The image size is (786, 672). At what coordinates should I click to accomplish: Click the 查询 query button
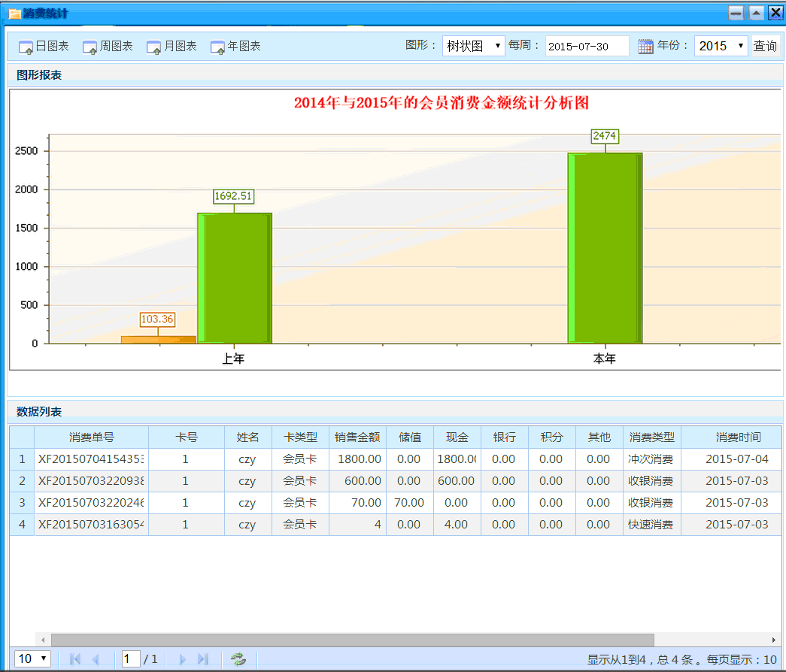[765, 46]
